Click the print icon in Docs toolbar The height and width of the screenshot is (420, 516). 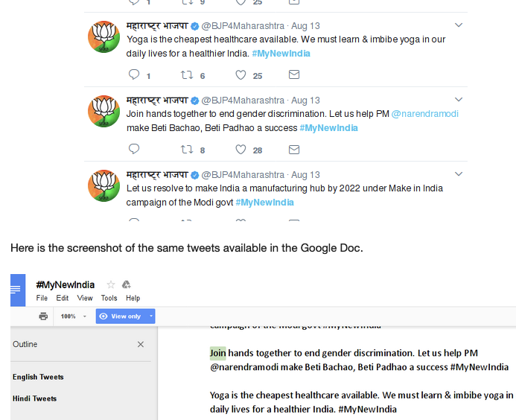click(x=43, y=316)
